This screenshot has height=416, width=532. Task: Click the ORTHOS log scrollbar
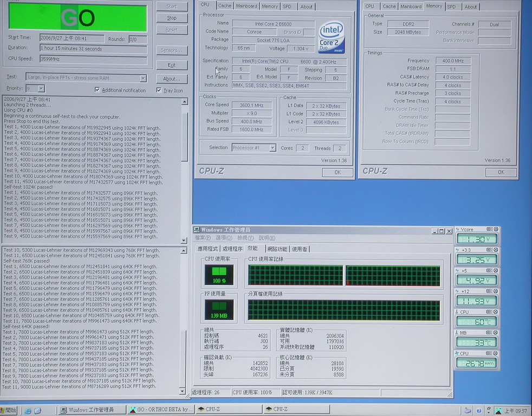click(185, 162)
